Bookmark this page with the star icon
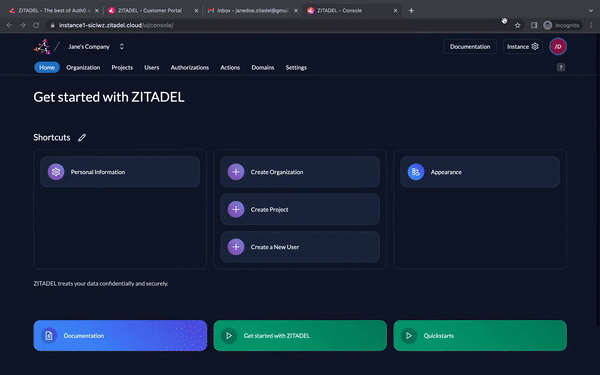Viewport: 600px width, 375px height. (x=517, y=25)
